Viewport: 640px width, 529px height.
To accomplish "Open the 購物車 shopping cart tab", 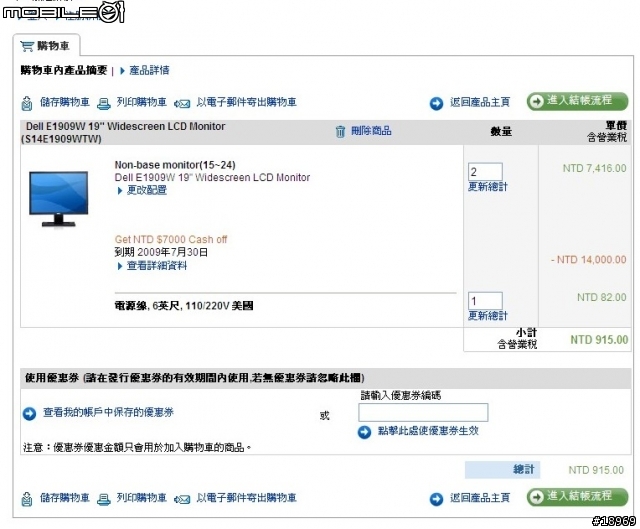I will [46, 45].
